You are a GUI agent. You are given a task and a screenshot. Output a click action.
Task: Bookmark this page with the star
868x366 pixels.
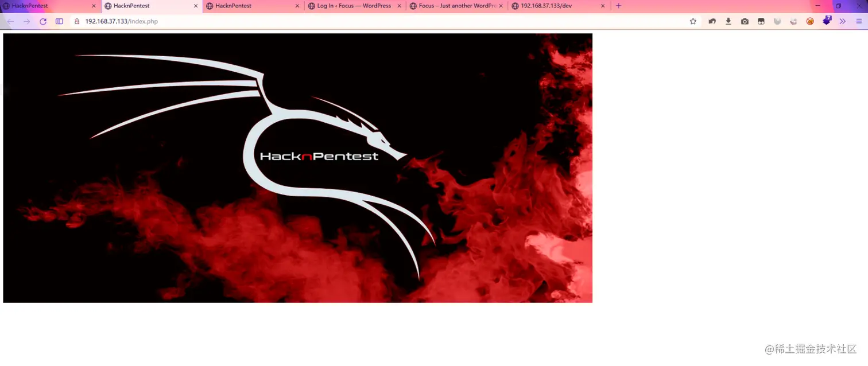pos(693,21)
